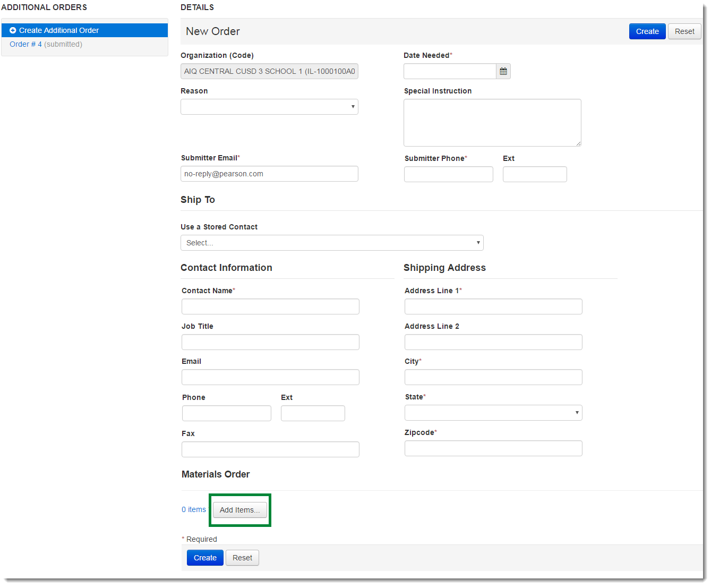Open Order # 4 submitted entry
The width and height of the screenshot is (711, 588).
(25, 44)
